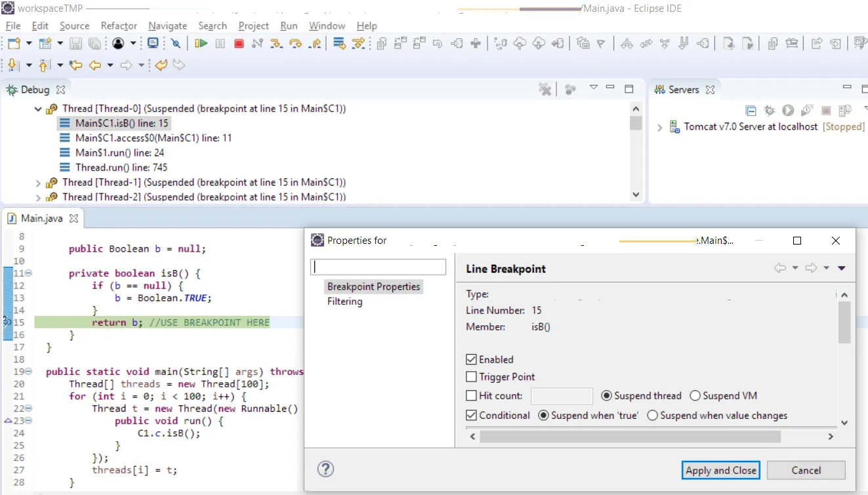
Task: Click the Next Annotation icon
Action: point(12,65)
